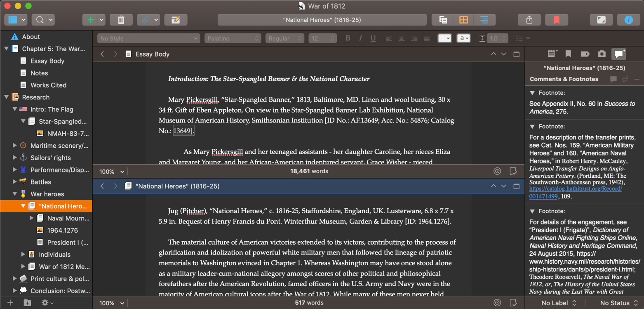The width and height of the screenshot is (644, 309).
Task: Toggle italic formatting
Action: point(360,38)
